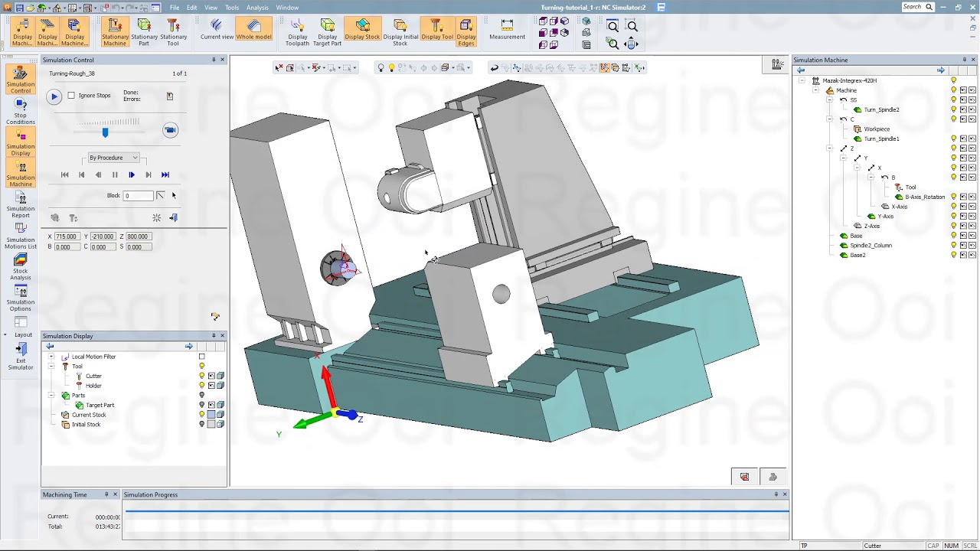Open the Edit menu
The width and height of the screenshot is (980, 551).
click(191, 8)
